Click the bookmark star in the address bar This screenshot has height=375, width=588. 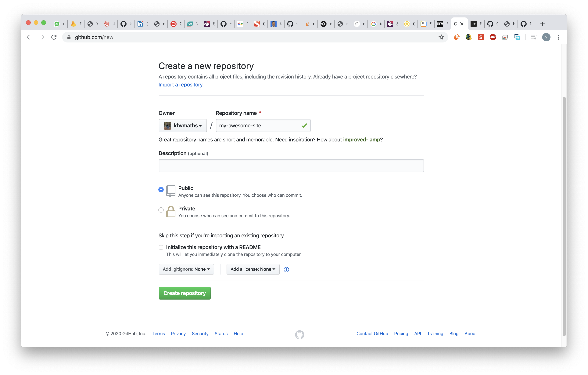441,37
